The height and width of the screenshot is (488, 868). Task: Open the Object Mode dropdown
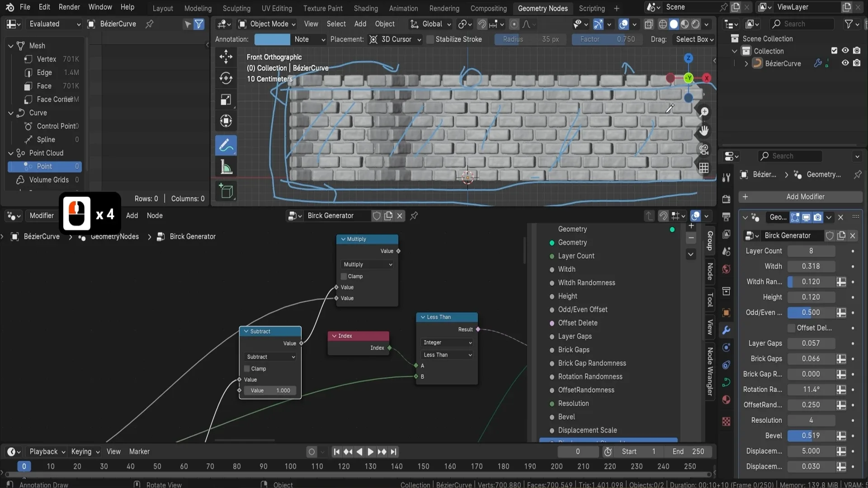[x=268, y=24]
